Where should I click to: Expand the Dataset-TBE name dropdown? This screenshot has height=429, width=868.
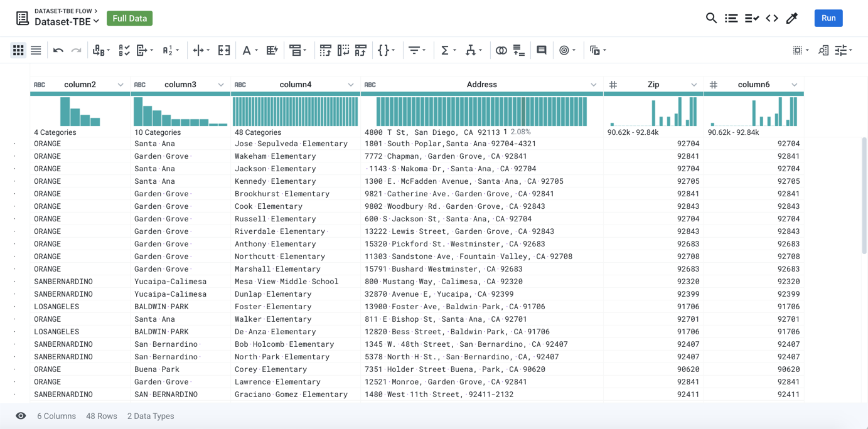96,22
